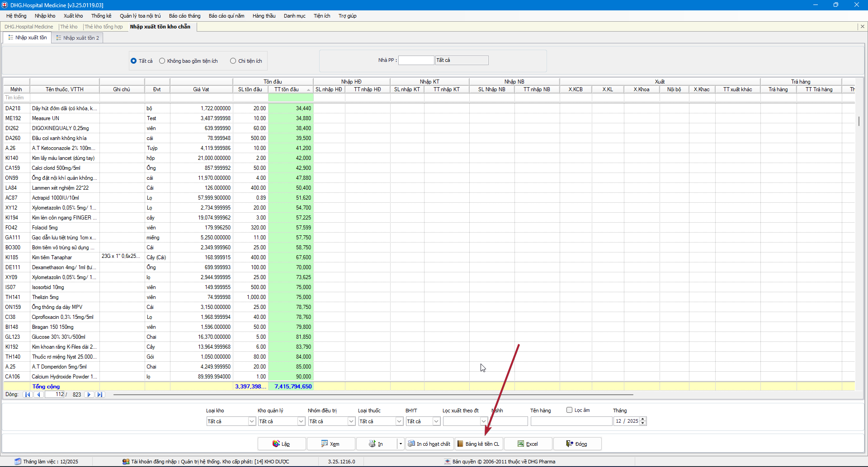Expand the BHYT dropdown
Screen dimensions: 868x467
[436, 421]
